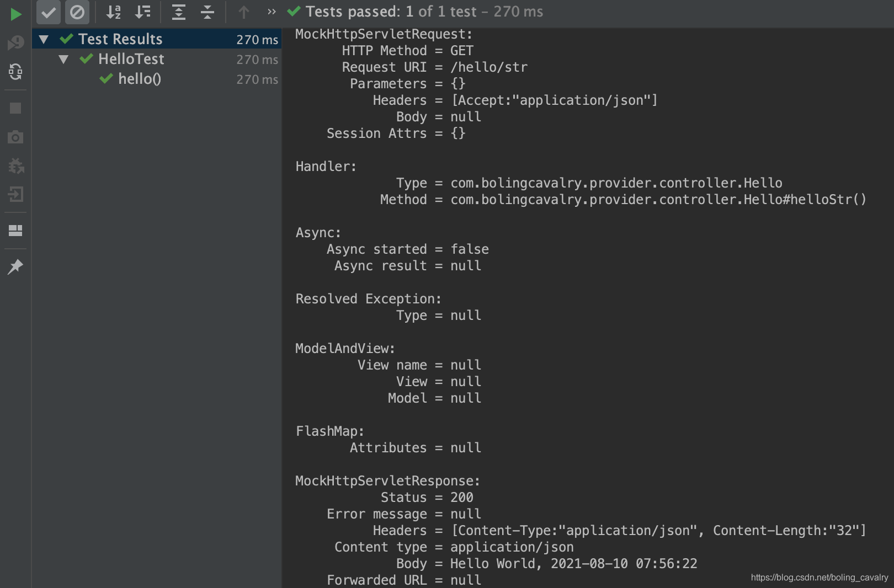
Task: Click the 'Parameters = {}' line
Action: coord(407,84)
